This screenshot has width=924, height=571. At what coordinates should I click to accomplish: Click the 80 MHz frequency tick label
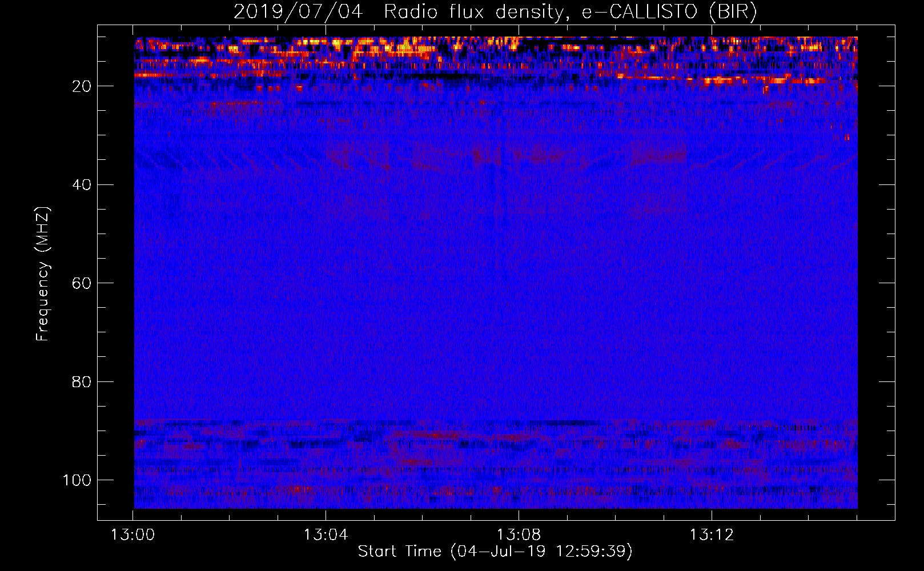point(82,382)
